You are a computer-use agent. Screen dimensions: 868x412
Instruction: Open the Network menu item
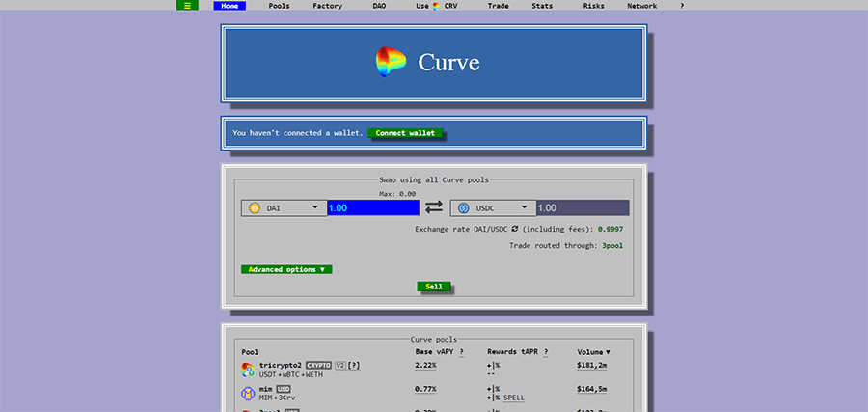click(x=642, y=6)
